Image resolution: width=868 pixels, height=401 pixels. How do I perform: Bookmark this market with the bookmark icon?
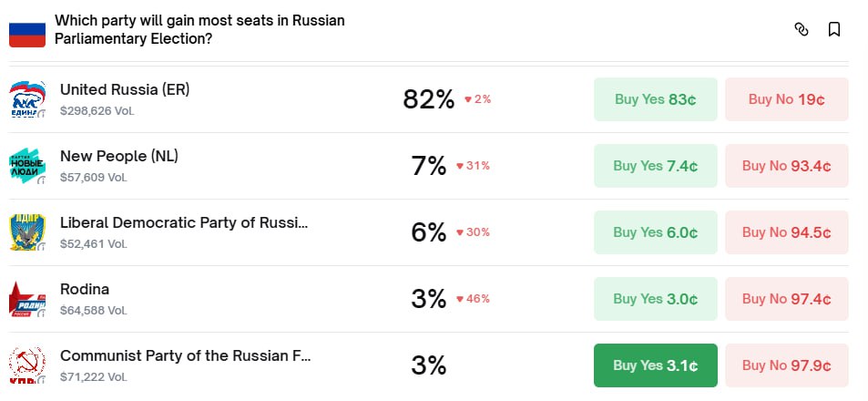pyautogui.click(x=833, y=30)
